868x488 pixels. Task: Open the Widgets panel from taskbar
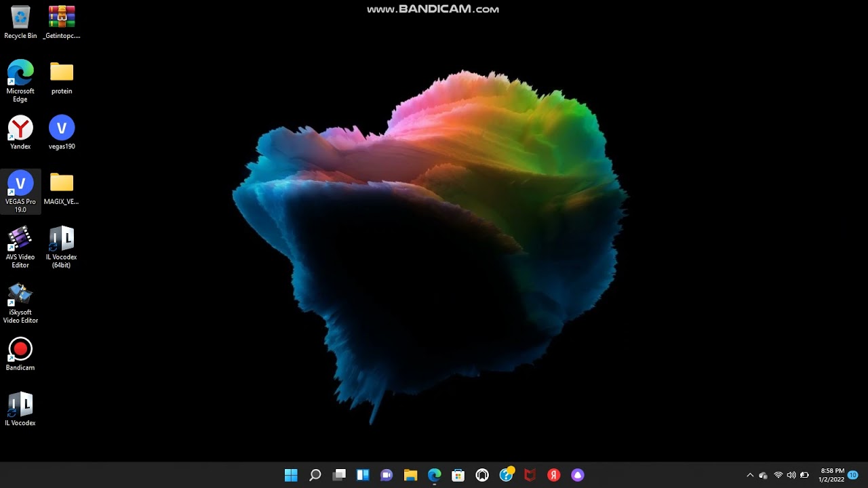(x=363, y=475)
